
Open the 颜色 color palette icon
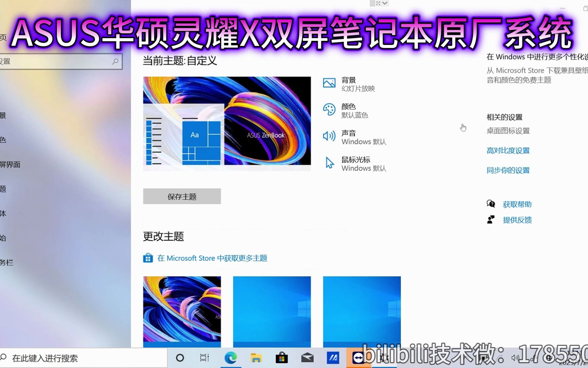pyautogui.click(x=329, y=110)
